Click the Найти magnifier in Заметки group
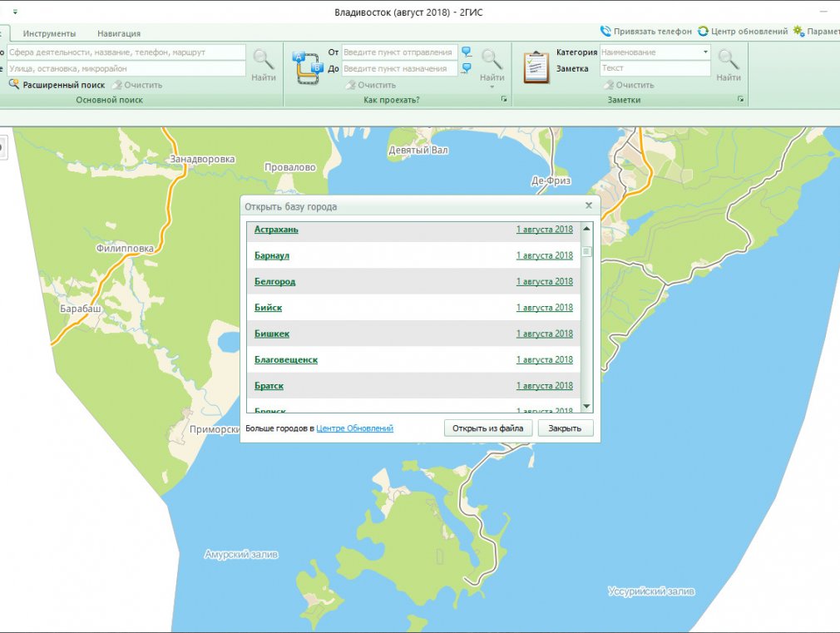Screen dimensions: 840x633 (729, 60)
